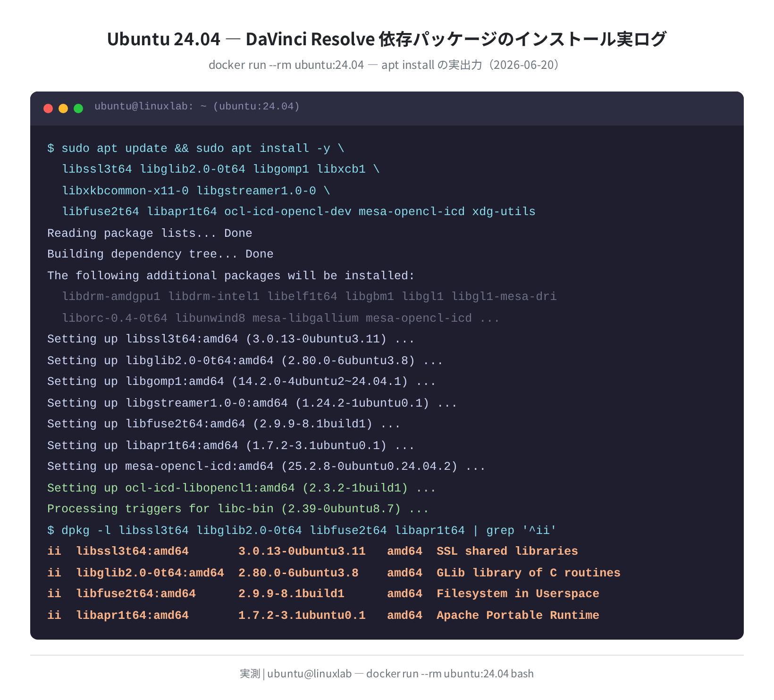Screen dimensions: 774x700
Task: Click 'Reading package lists... Done' line
Action: pos(150,233)
